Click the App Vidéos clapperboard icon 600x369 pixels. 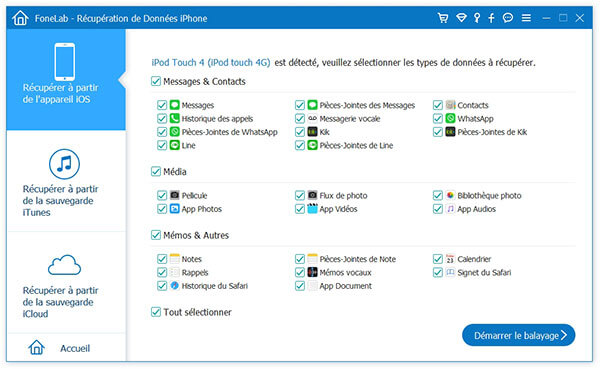click(313, 209)
